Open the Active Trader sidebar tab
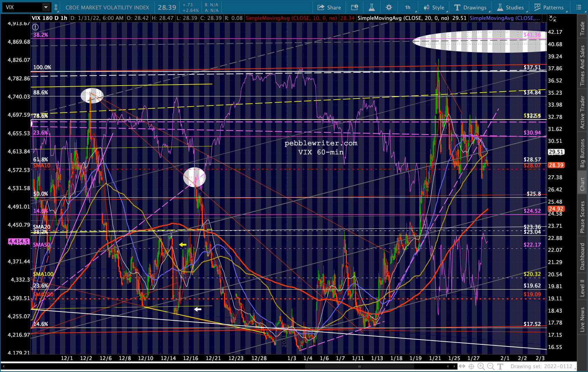The height and width of the screenshot is (372, 588). [582, 112]
